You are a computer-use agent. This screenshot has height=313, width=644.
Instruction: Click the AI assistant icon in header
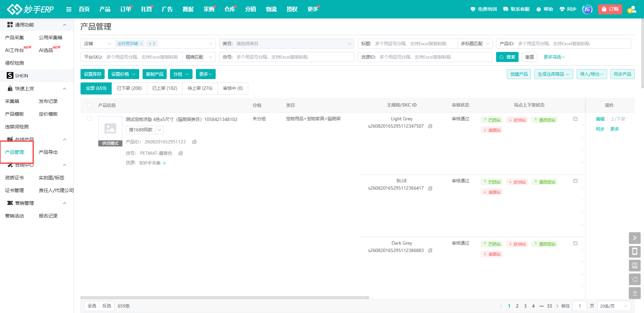point(587,9)
